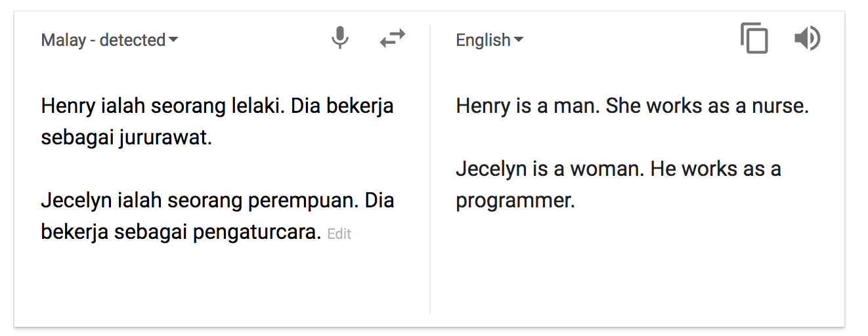
Task: Copy the English translation to clipboard
Action: (754, 39)
